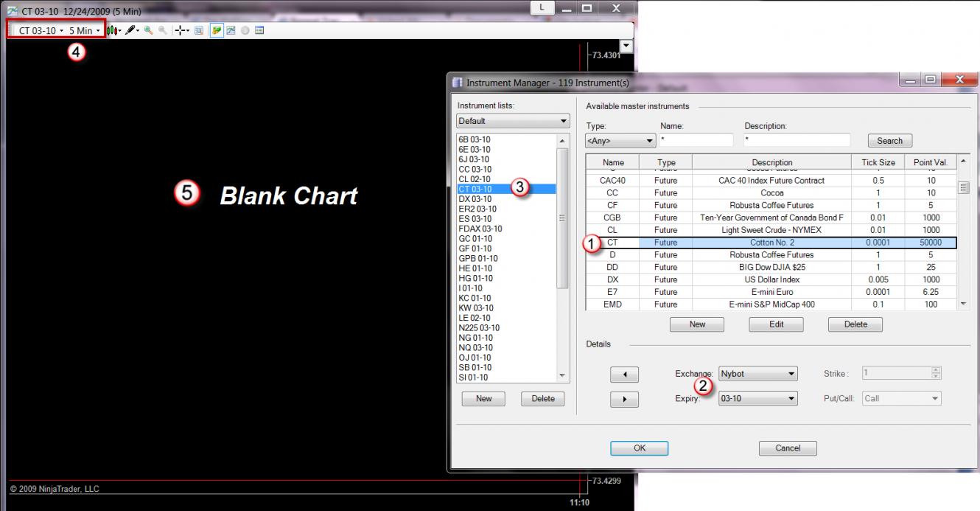Click the Strike stepper field
This screenshot has width=980, height=511.
(x=902, y=374)
